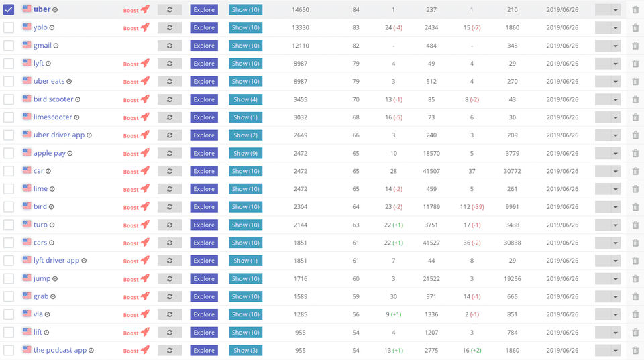Click info icon beside uber driver app
The image size is (644, 360).
(x=89, y=135)
